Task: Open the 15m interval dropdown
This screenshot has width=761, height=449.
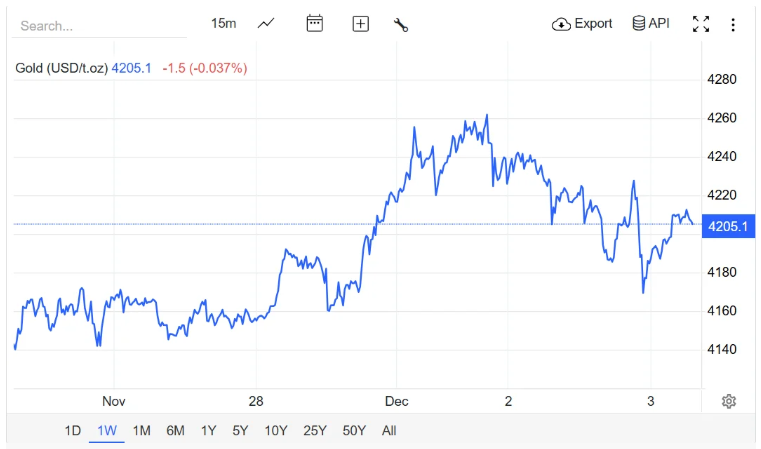Action: pyautogui.click(x=224, y=24)
